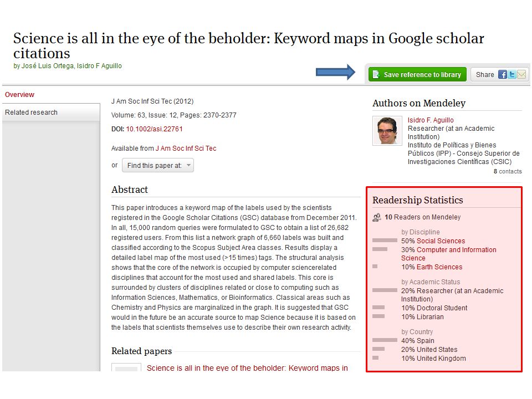Click the related paper thumbnail
The width and height of the screenshot is (532, 399).
126,367
